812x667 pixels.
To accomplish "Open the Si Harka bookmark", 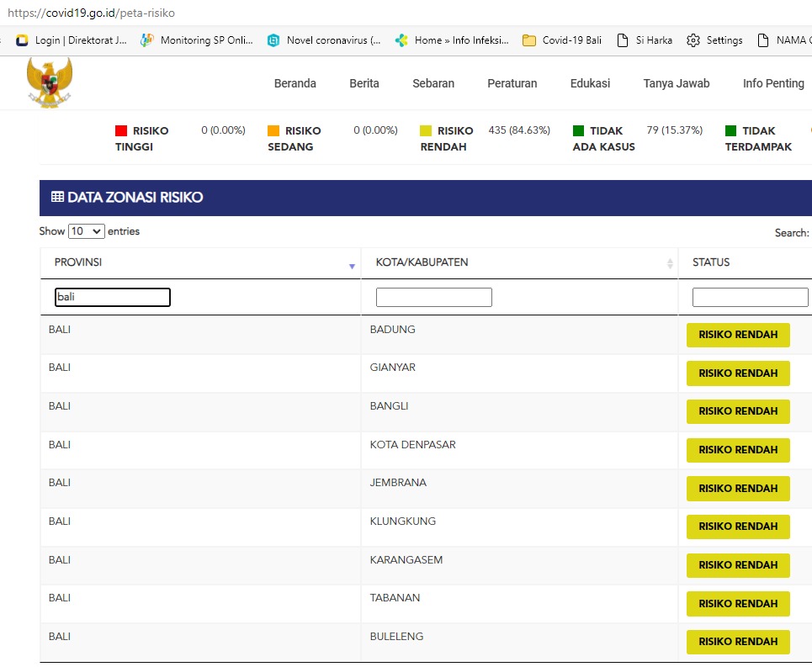I will pyautogui.click(x=645, y=40).
